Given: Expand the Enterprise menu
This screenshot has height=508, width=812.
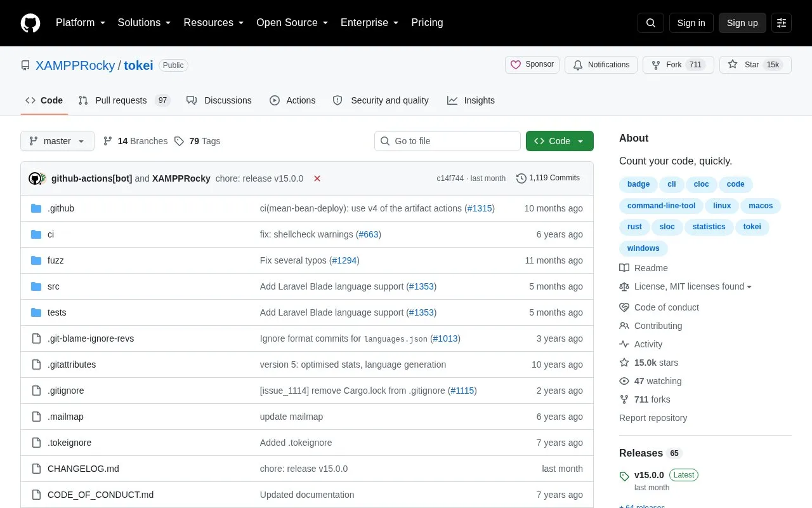Looking at the screenshot, I should pyautogui.click(x=370, y=23).
